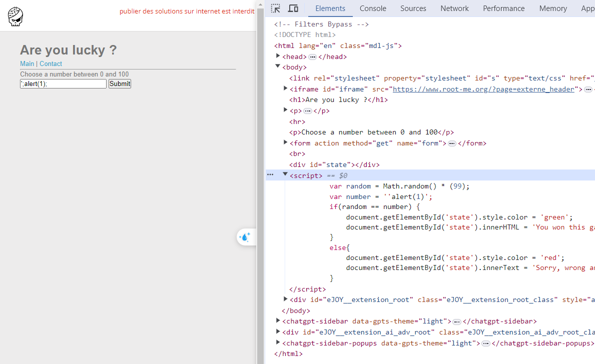
Task: Click the three-dot actions beside script element
Action: (270, 175)
